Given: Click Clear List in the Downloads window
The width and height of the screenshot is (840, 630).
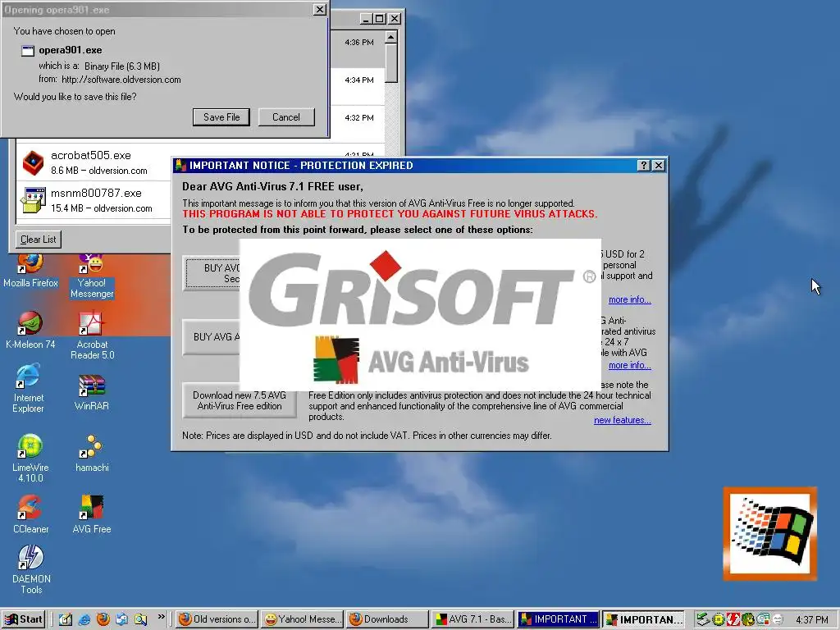Looking at the screenshot, I should tap(38, 240).
